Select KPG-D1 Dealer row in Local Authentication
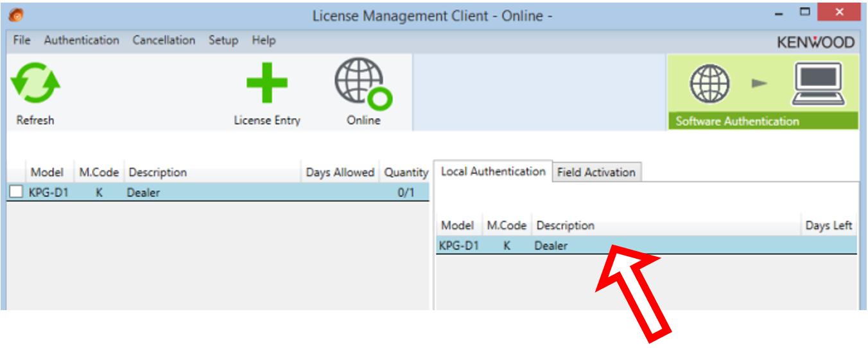The width and height of the screenshot is (868, 348). (x=647, y=245)
